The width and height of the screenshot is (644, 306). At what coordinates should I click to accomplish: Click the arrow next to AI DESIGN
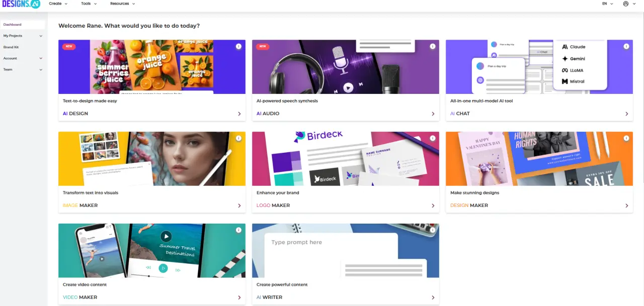coord(239,114)
